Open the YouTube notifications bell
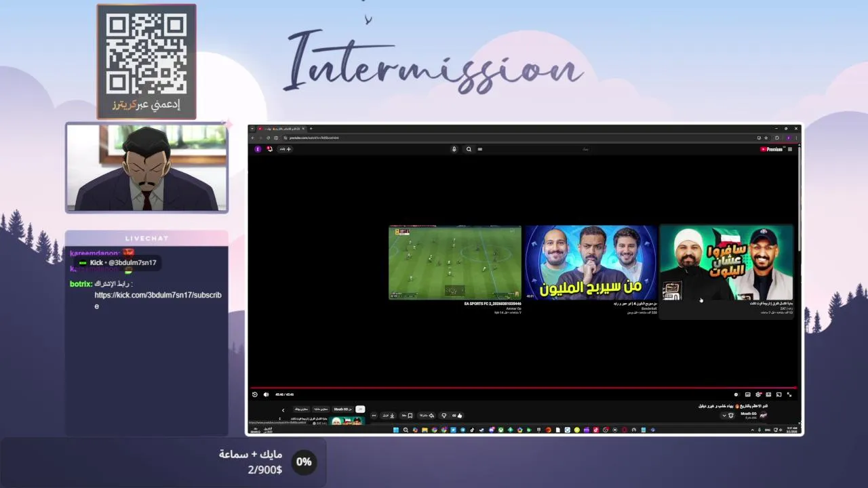Viewport: 868px width, 488px height. 269,149
